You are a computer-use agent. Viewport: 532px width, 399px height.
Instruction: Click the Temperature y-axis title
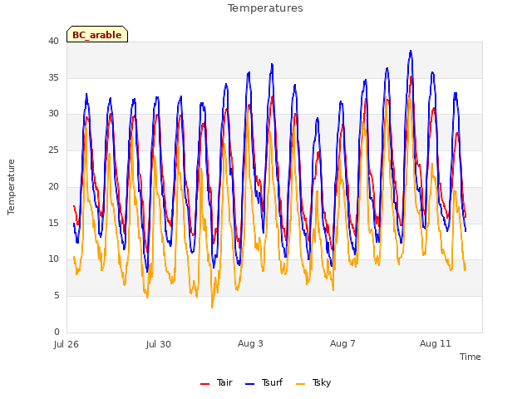(x=11, y=187)
